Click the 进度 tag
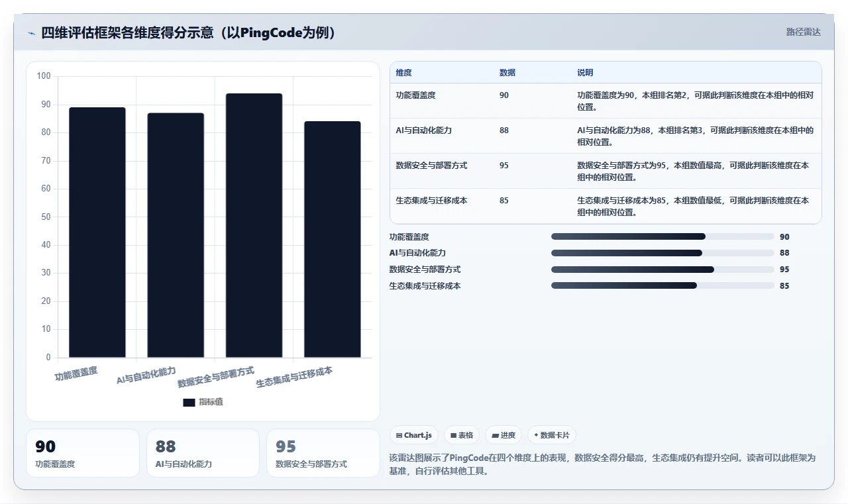The image size is (848, 504). point(503,435)
